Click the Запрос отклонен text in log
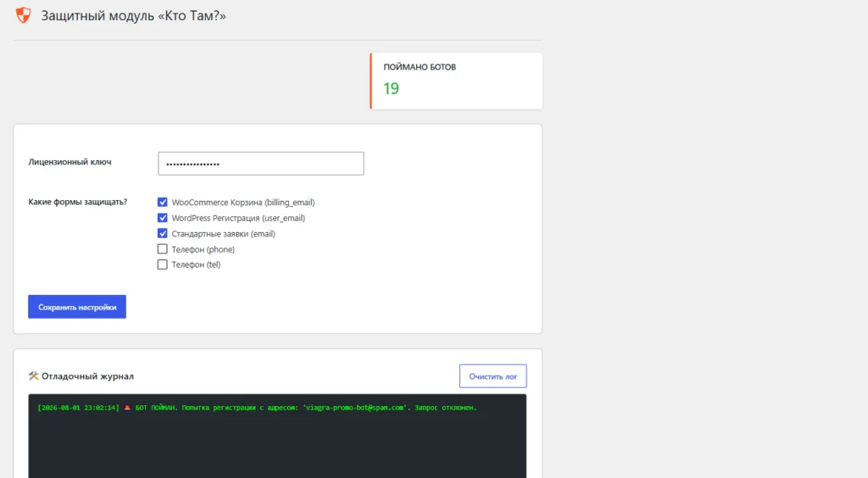 pos(446,408)
